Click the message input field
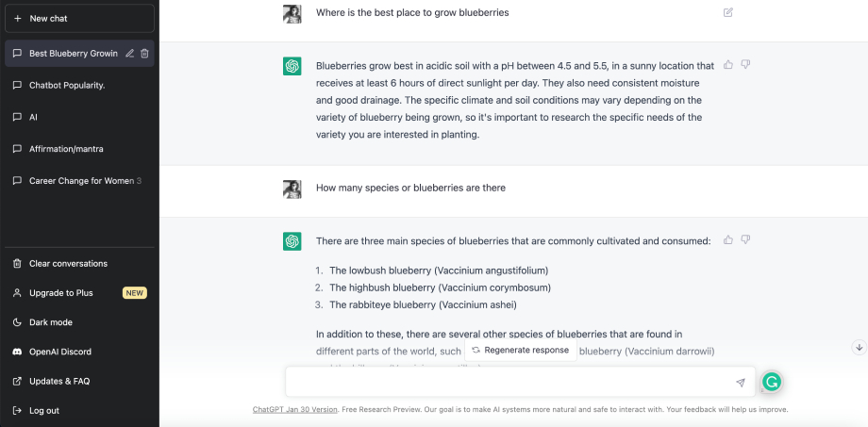Image resolution: width=868 pixels, height=427 pixels. pos(509,382)
